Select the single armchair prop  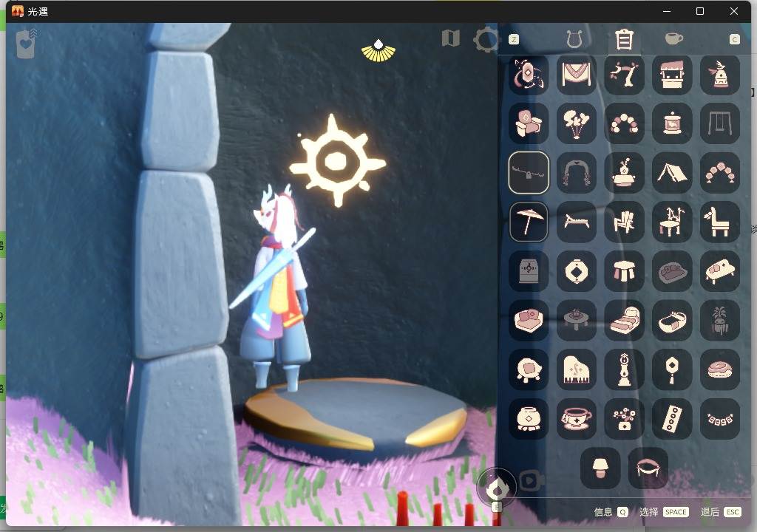529,123
